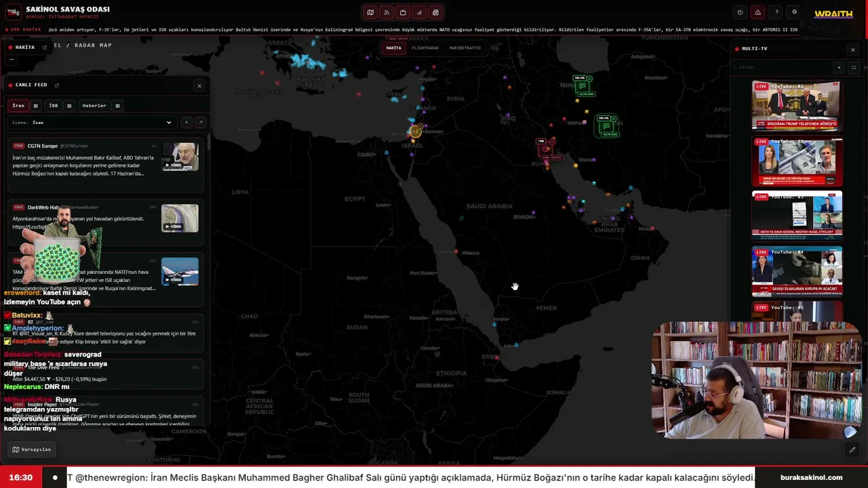Close the Canlı Feed panel
This screenshot has height=488, width=868.
point(199,86)
